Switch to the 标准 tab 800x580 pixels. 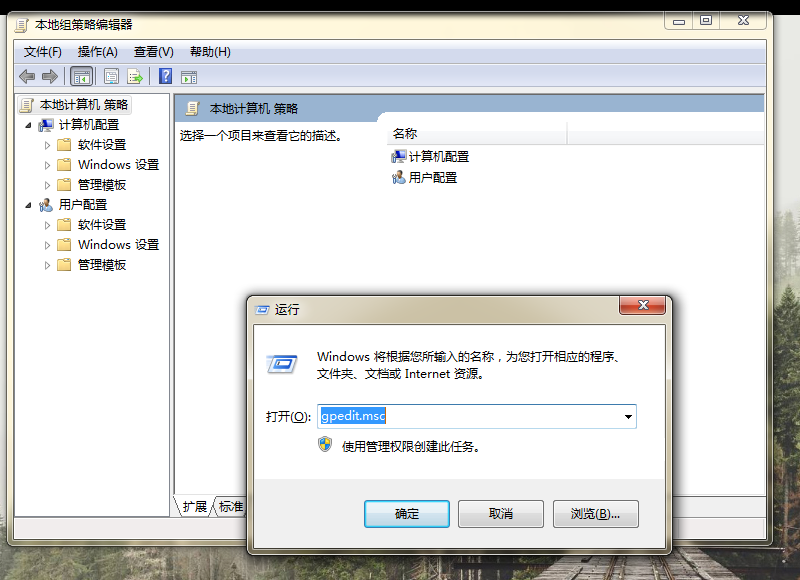click(x=230, y=507)
